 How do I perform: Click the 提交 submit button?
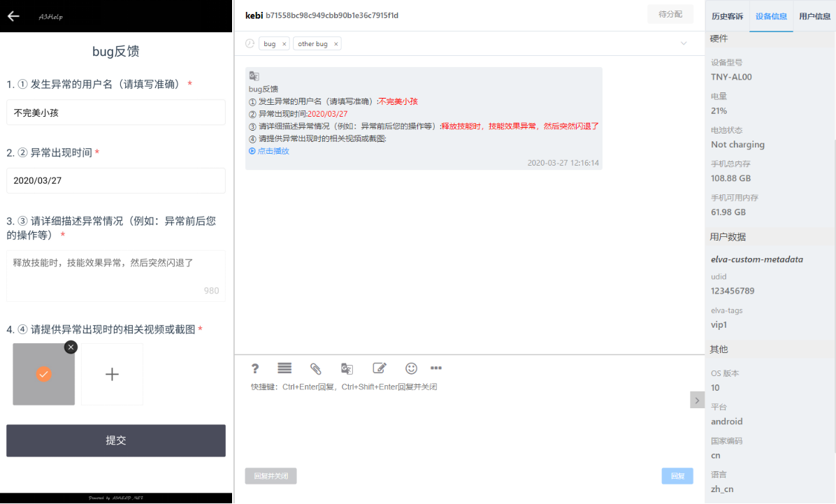[116, 440]
